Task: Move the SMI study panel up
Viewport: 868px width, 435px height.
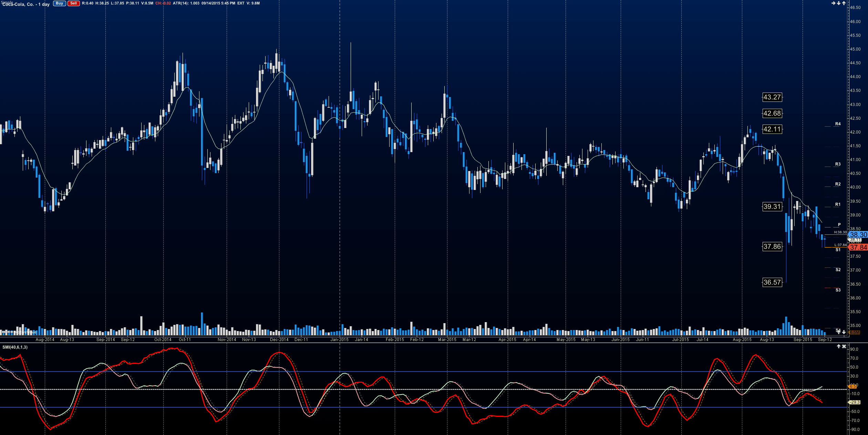Action: (x=839, y=346)
